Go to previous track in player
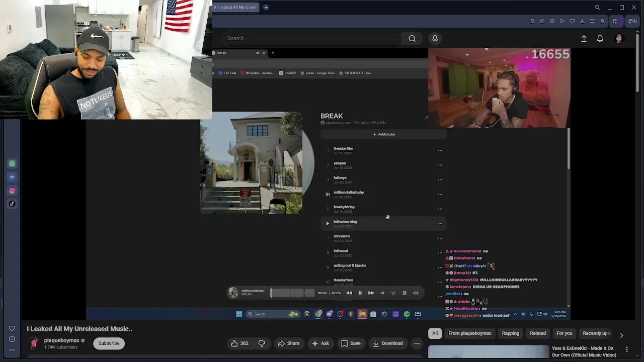The height and width of the screenshot is (362, 644). click(349, 293)
